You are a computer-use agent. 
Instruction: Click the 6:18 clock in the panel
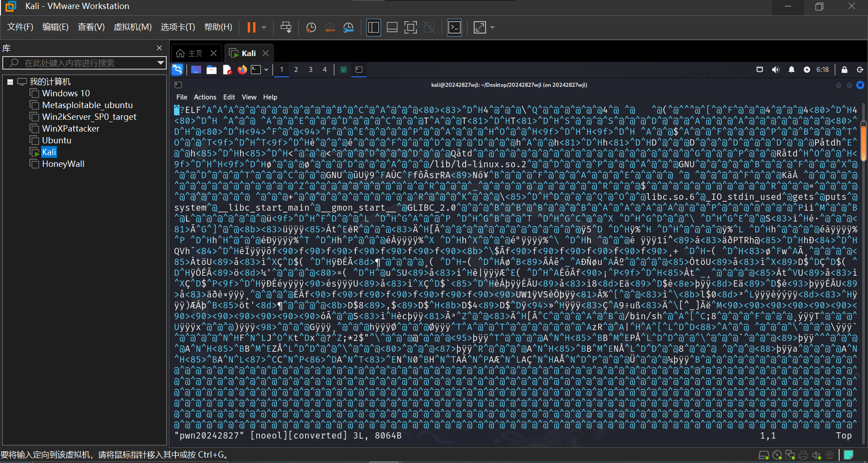pos(823,70)
